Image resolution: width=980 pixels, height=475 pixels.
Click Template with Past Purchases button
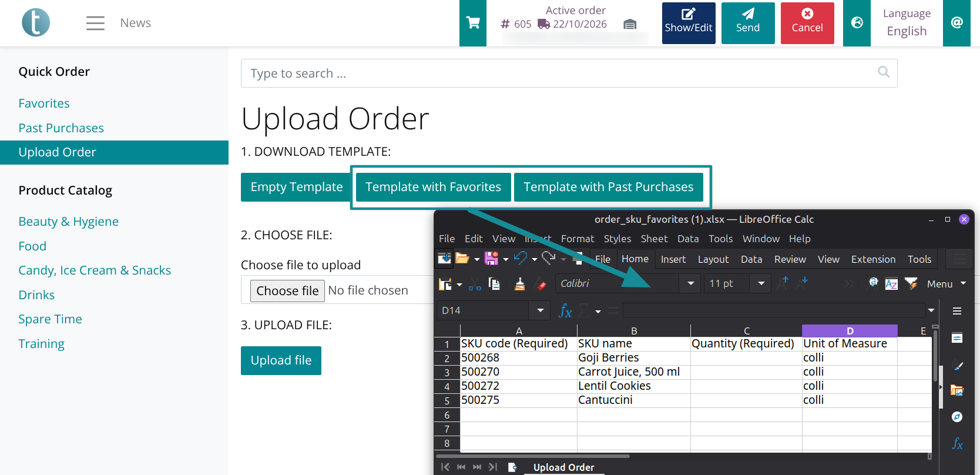click(609, 187)
